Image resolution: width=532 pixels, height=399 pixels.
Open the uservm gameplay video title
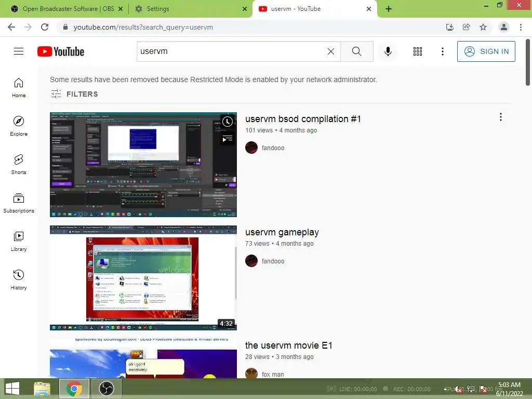pos(282,232)
